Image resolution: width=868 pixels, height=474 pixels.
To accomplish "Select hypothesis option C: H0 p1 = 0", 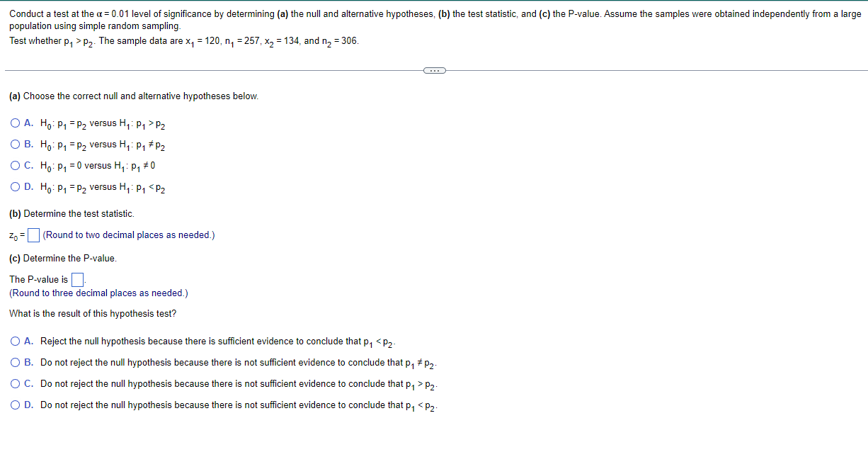I will [16, 166].
